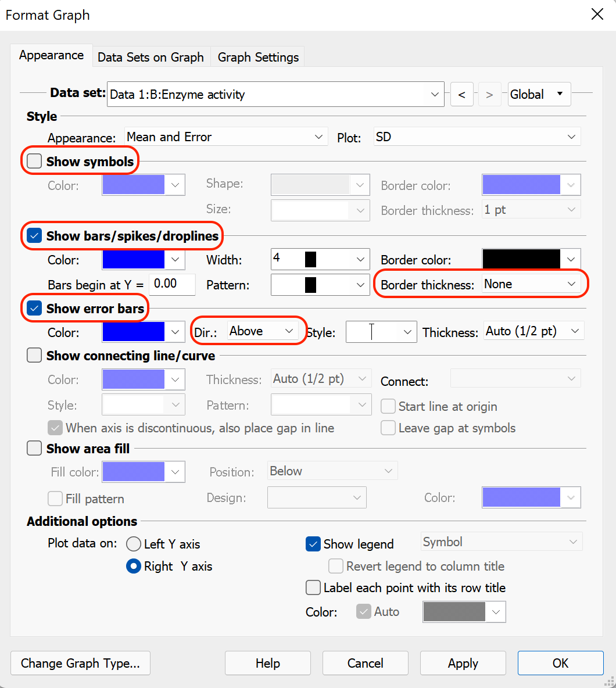616x688 pixels.
Task: Enable the Show symbols checkbox
Action: pos(35,162)
